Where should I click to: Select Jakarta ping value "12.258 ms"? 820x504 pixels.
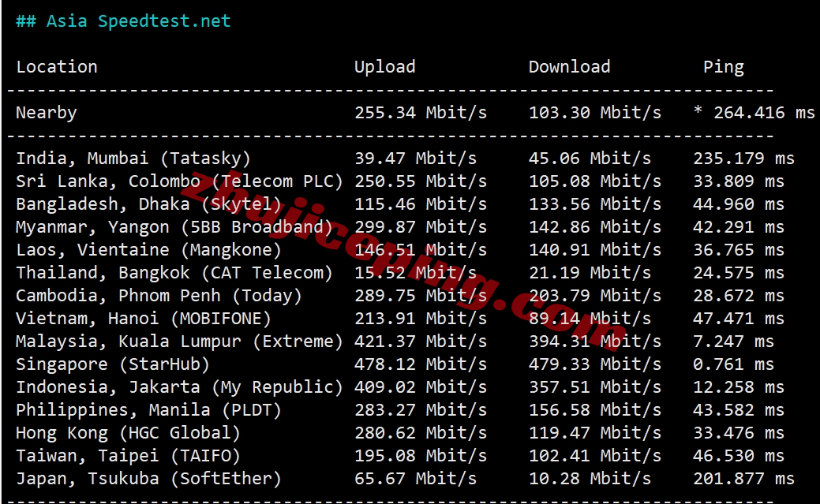point(739,387)
